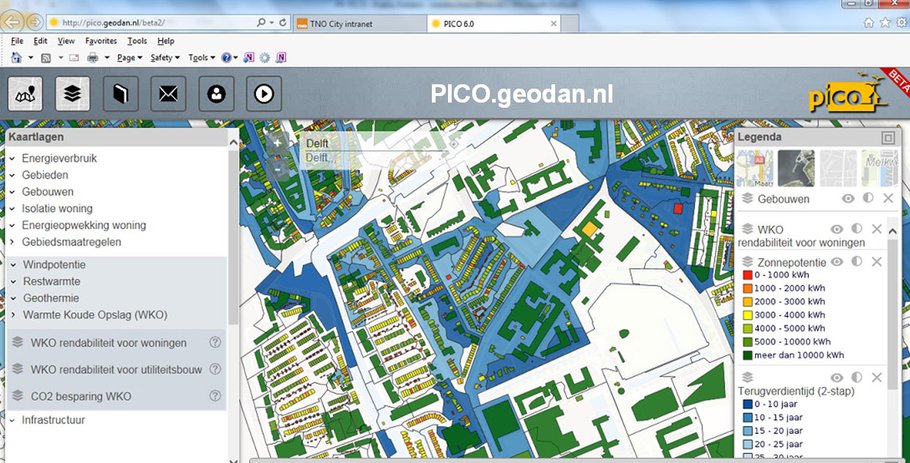Click the play tutorial button

coord(264,93)
